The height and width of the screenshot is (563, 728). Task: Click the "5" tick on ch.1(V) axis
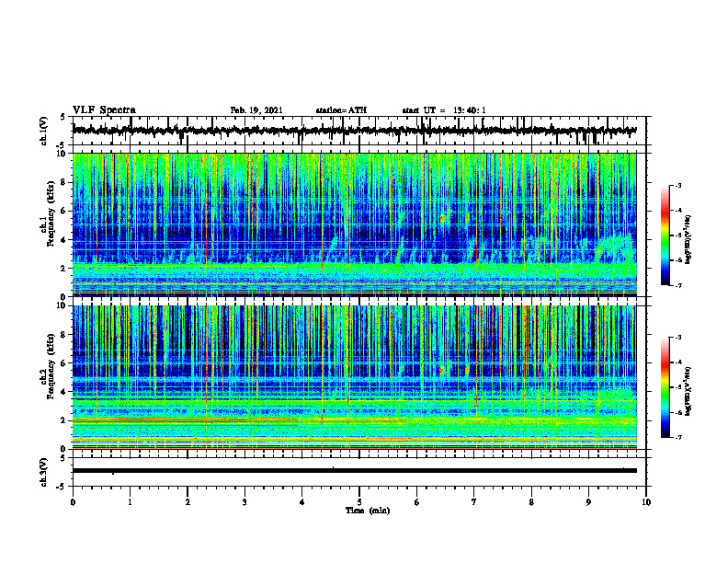click(63, 117)
